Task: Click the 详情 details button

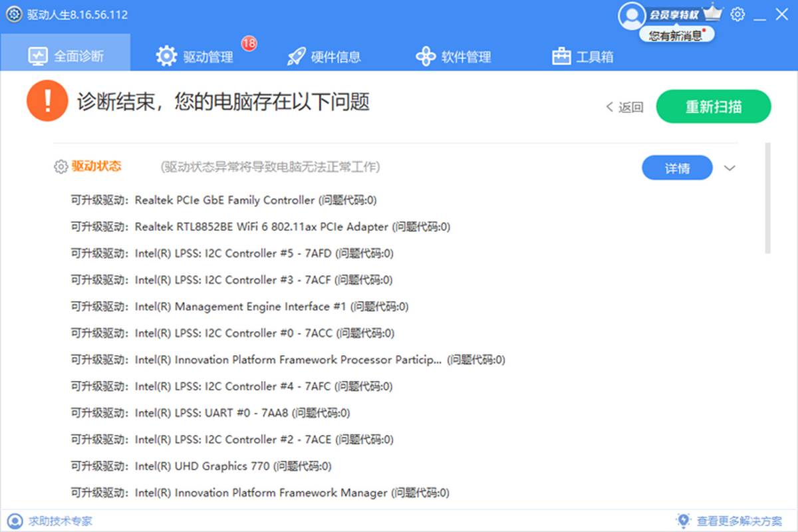Action: 677,168
